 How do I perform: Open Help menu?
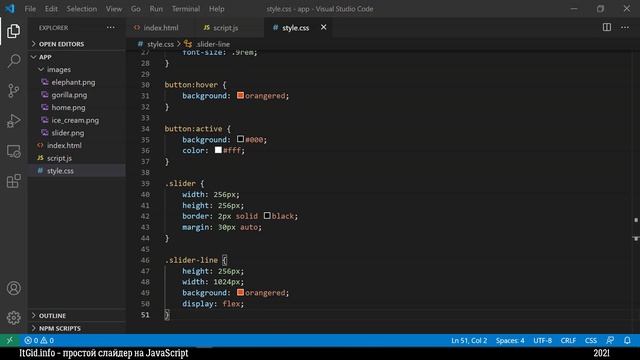(217, 9)
